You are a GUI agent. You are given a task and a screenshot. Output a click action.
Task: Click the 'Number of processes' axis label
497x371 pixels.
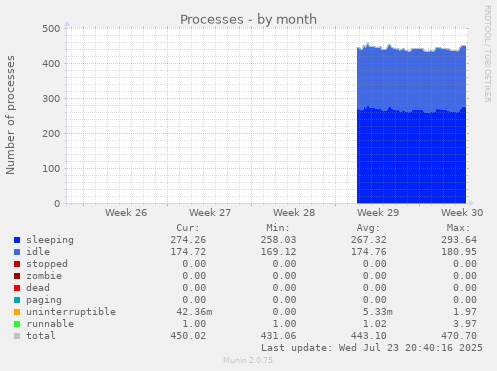(x=10, y=115)
